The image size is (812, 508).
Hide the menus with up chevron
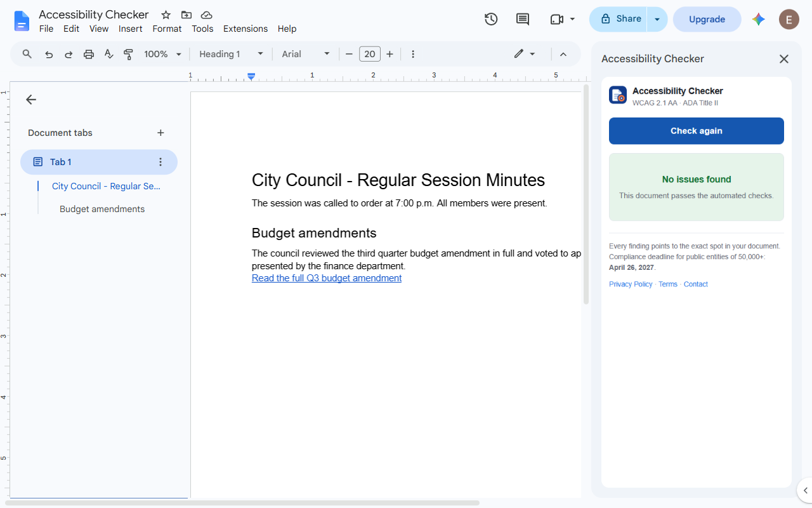click(x=563, y=54)
